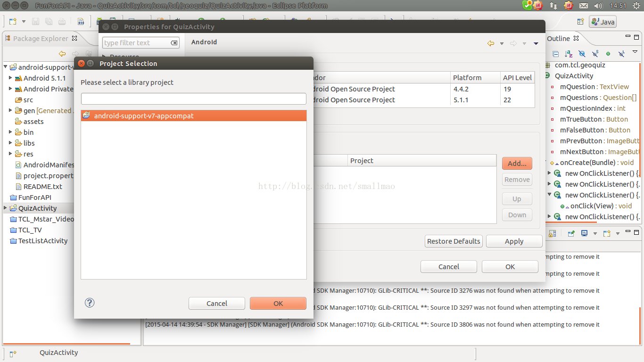Click OK in Properties dialog

tap(510, 266)
